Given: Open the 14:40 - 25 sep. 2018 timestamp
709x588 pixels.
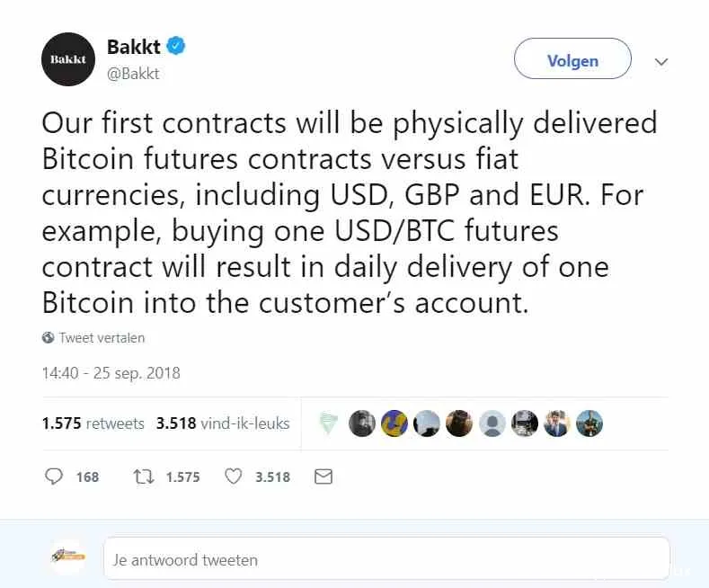Looking at the screenshot, I should [111, 372].
